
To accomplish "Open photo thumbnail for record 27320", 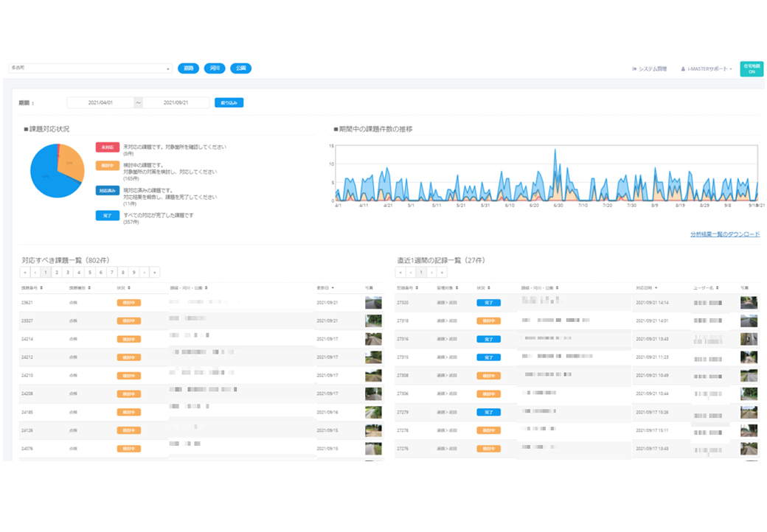I will (749, 303).
